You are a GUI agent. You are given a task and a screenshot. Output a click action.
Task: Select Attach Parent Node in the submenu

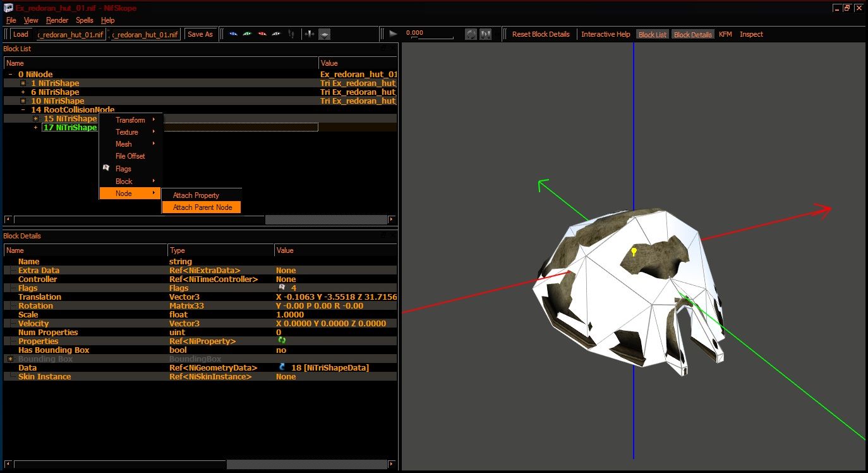(x=202, y=207)
